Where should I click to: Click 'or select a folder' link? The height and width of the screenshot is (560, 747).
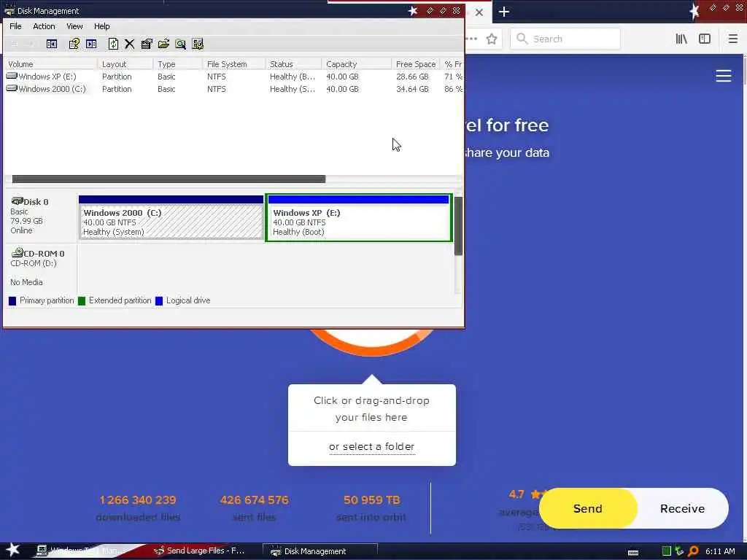pyautogui.click(x=371, y=446)
